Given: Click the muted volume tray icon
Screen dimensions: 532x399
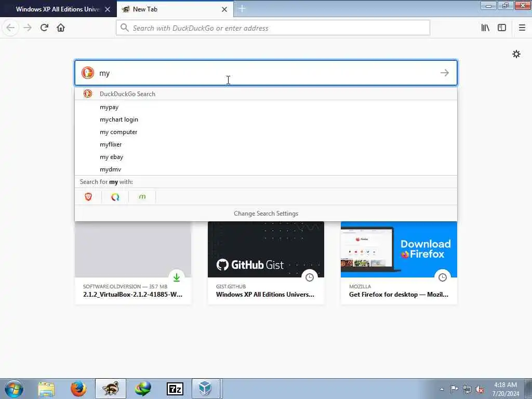Looking at the screenshot, I should click(x=480, y=389).
